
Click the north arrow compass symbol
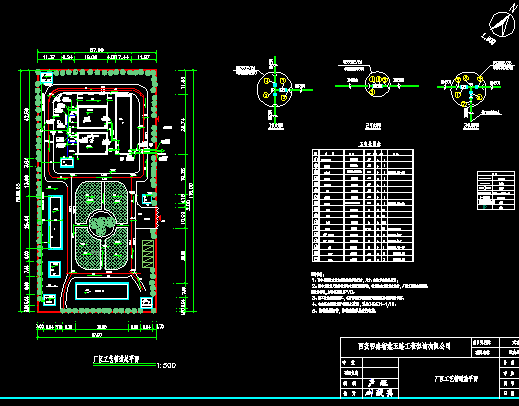click(x=501, y=23)
